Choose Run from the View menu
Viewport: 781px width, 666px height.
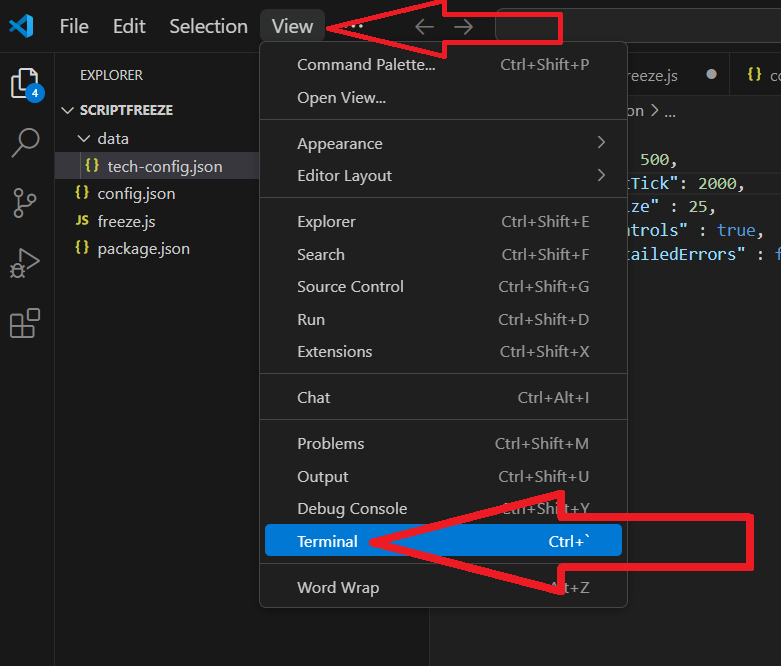coord(443,319)
